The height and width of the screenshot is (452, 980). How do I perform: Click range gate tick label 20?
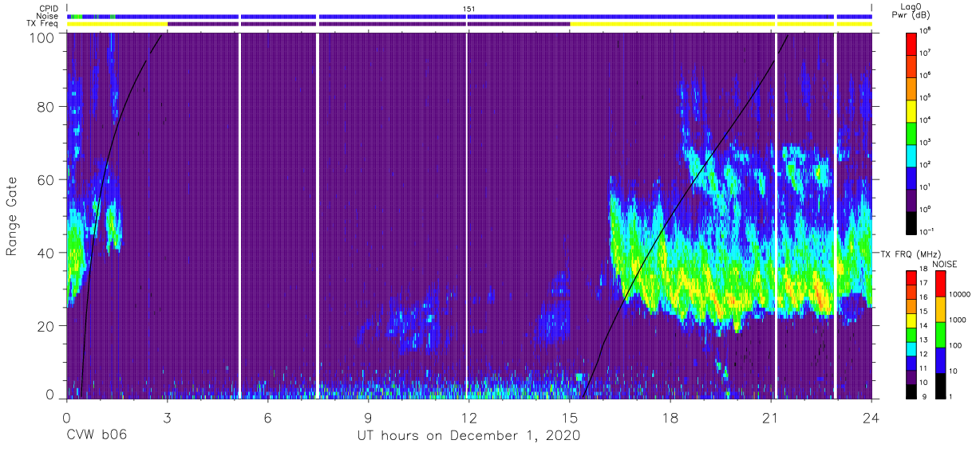pos(47,325)
